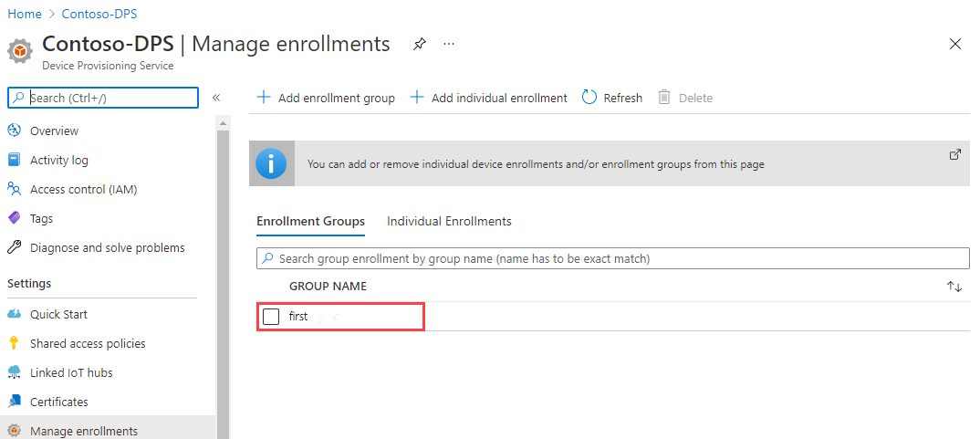The height and width of the screenshot is (439, 980).
Task: Sort group names with the arrows icon
Action: click(x=954, y=287)
